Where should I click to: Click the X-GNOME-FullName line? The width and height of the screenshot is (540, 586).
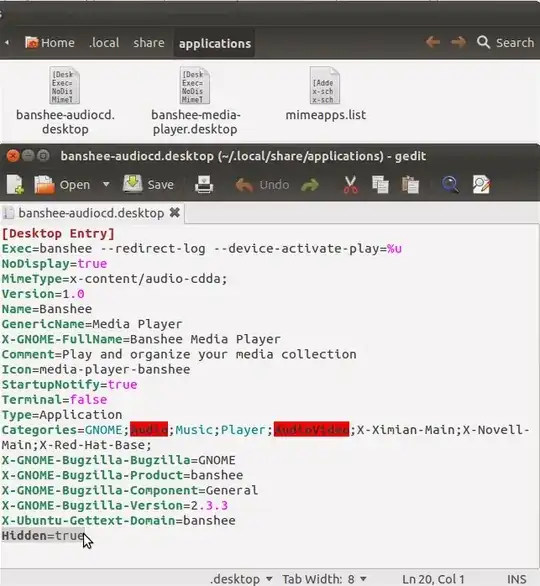click(x=141, y=339)
